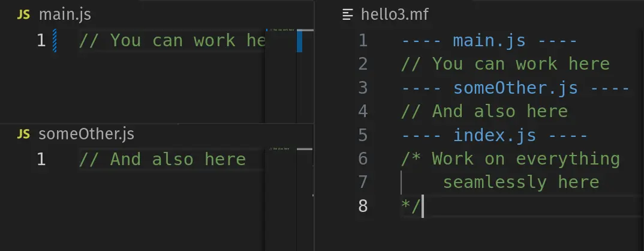Click the '---- someOther.js ----' line in hello3.mf
The height and width of the screenshot is (251, 644).
point(515,88)
